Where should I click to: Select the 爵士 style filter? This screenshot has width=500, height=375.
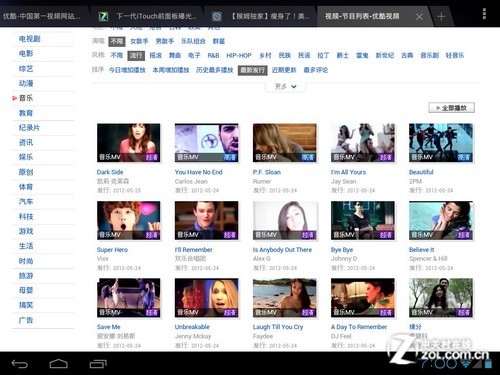pyautogui.click(x=343, y=56)
